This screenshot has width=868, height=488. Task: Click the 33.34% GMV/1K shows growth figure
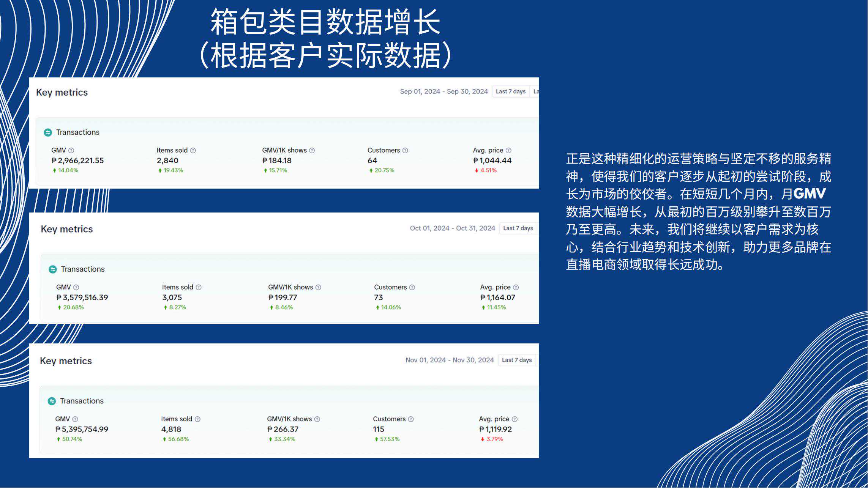click(282, 439)
